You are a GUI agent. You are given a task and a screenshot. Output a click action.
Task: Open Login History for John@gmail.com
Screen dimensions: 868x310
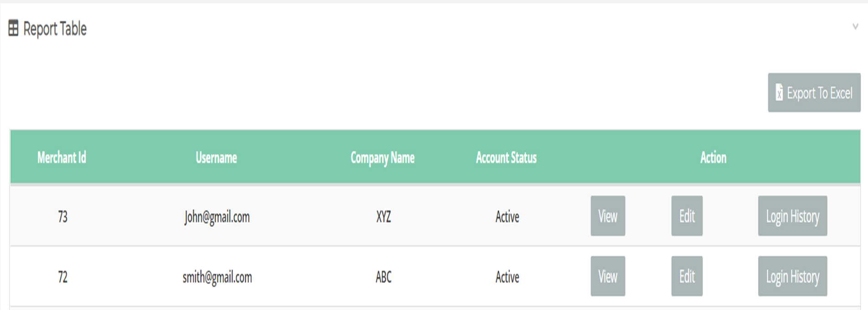click(x=792, y=216)
